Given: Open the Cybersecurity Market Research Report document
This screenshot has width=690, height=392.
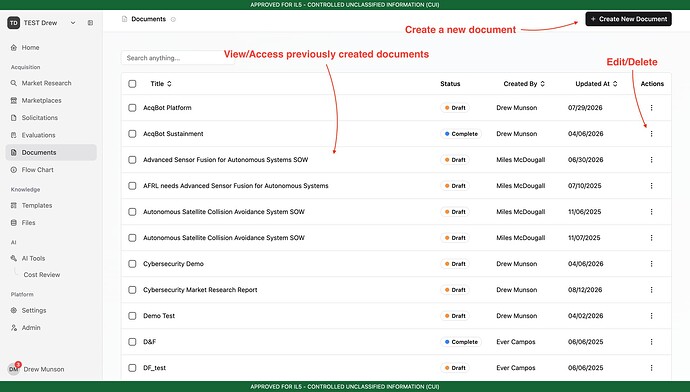Looking at the screenshot, I should pos(200,290).
